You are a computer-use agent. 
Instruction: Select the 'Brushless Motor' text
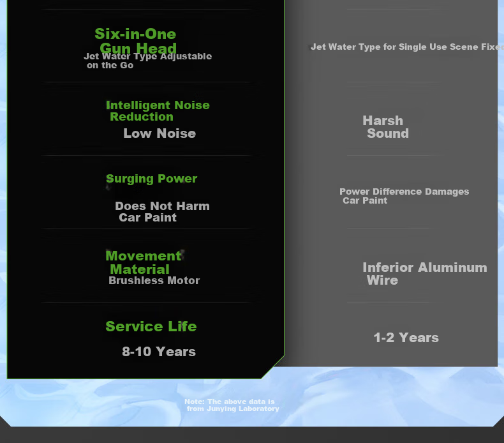point(154,280)
